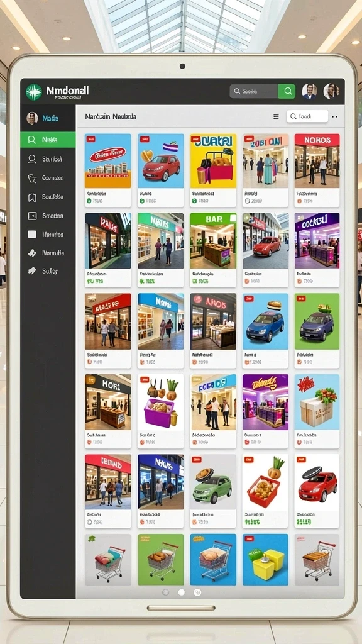The height and width of the screenshot is (644, 362).
Task: Open the dark storefront card with red PALKS sign
Action: point(108,250)
